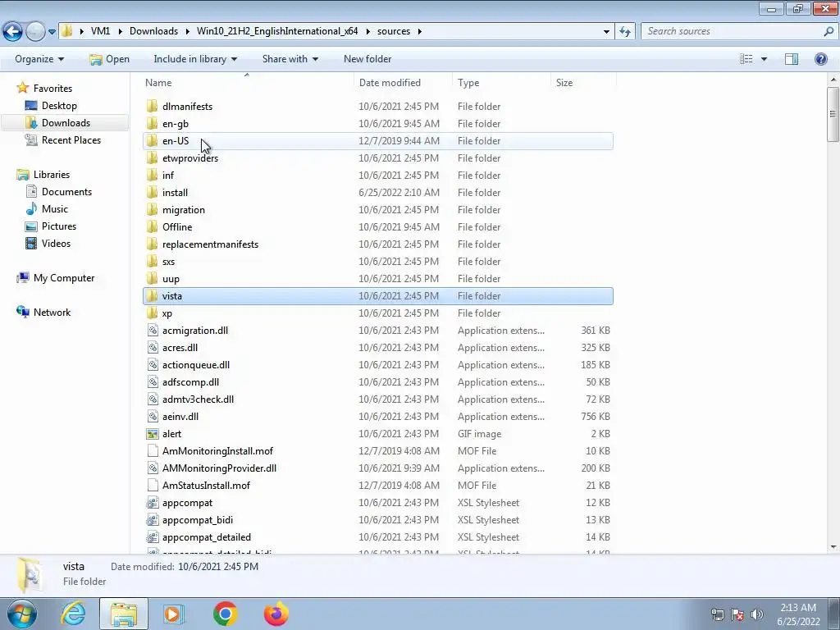
Task: Select the AmMonitoringInstall.mof file icon
Action: (x=153, y=451)
